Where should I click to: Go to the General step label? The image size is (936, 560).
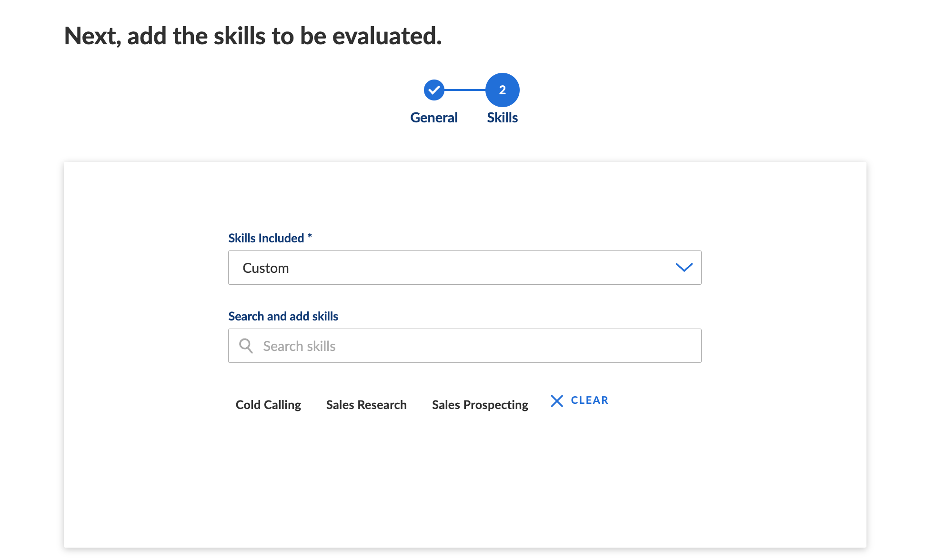433,118
